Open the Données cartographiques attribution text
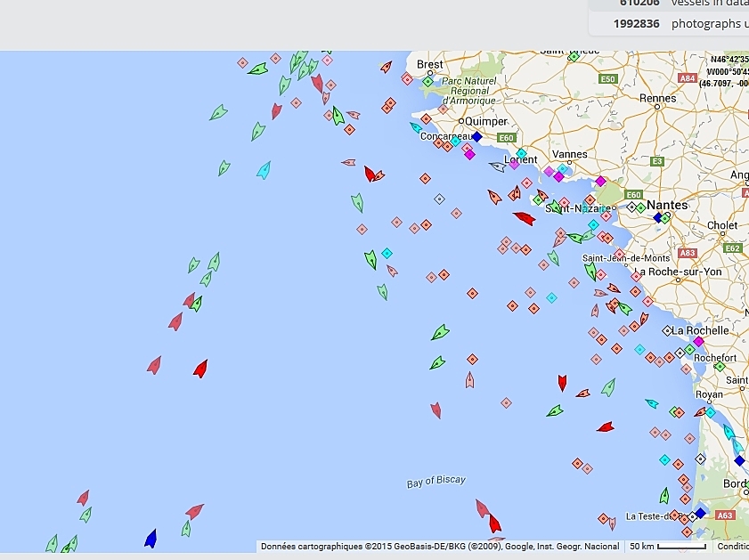The width and height of the screenshot is (749, 560). pos(440,546)
